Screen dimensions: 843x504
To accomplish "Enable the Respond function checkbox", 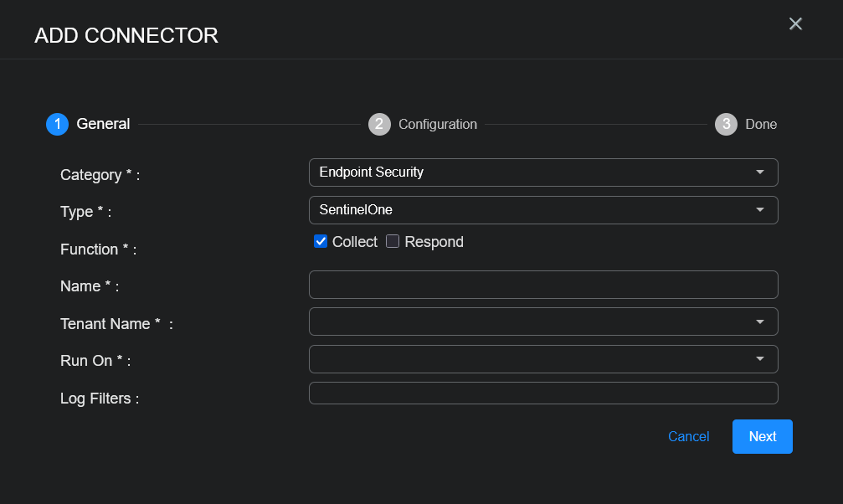I will [393, 242].
